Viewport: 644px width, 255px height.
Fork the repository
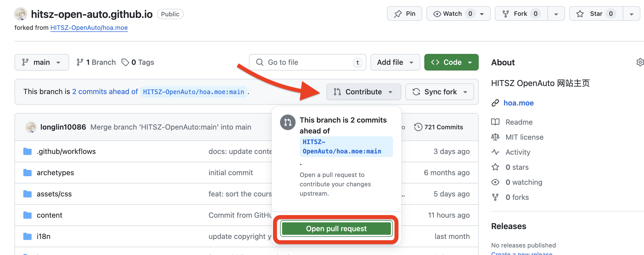click(x=521, y=14)
